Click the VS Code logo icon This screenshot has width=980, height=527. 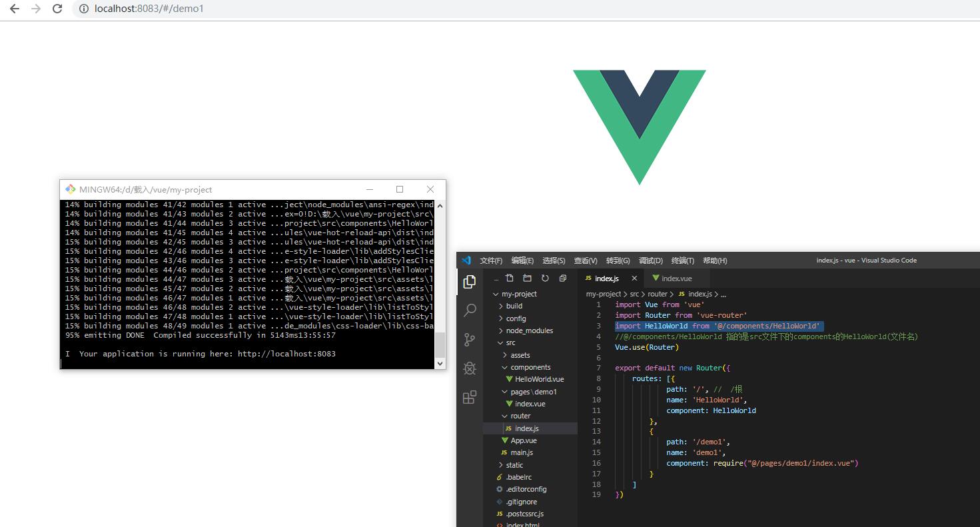point(466,261)
